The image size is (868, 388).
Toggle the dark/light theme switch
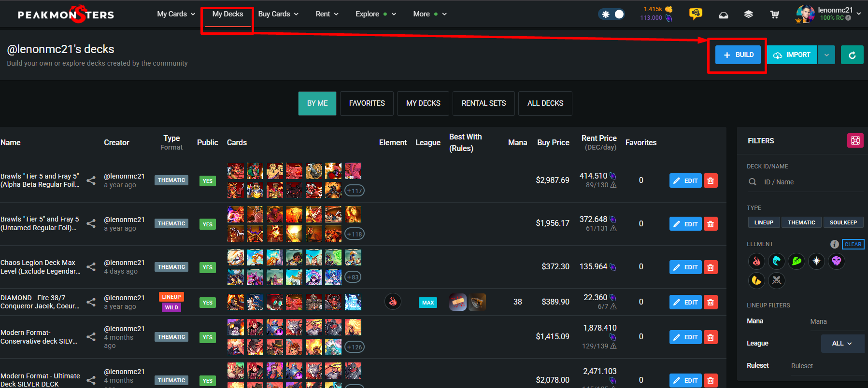pos(612,14)
